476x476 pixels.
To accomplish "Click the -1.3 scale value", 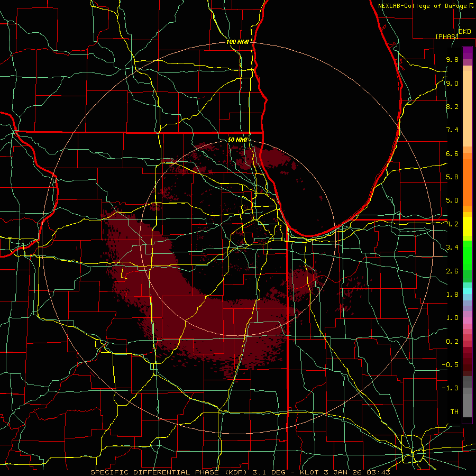I will point(450,388).
